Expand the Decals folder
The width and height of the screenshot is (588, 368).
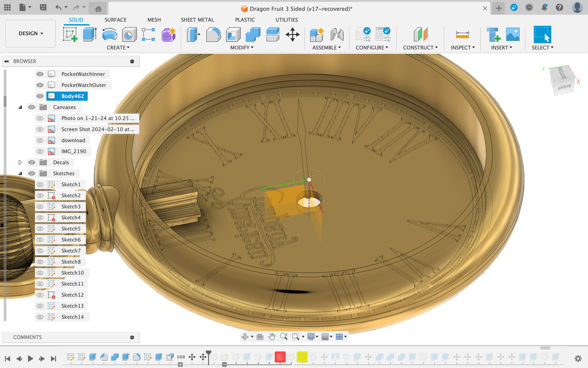(x=20, y=162)
